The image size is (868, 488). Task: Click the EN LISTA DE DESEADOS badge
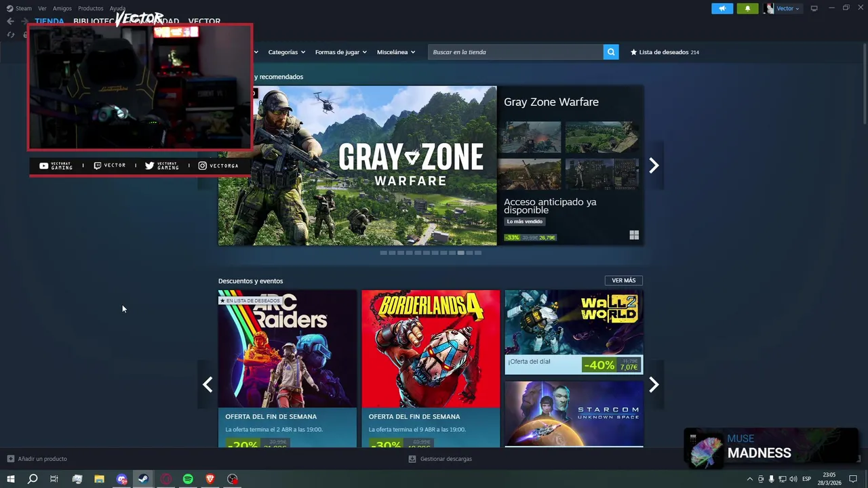(x=250, y=300)
